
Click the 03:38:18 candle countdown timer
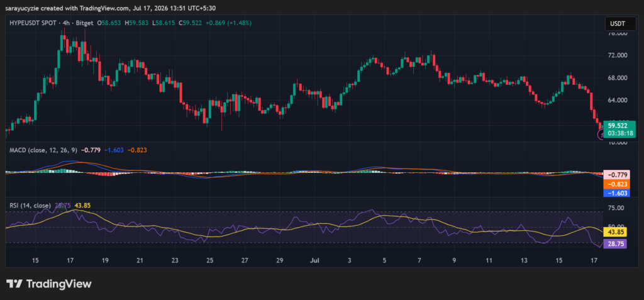tap(620, 133)
